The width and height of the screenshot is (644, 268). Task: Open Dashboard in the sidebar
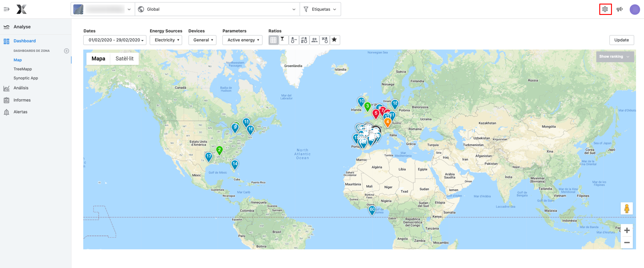(24, 41)
